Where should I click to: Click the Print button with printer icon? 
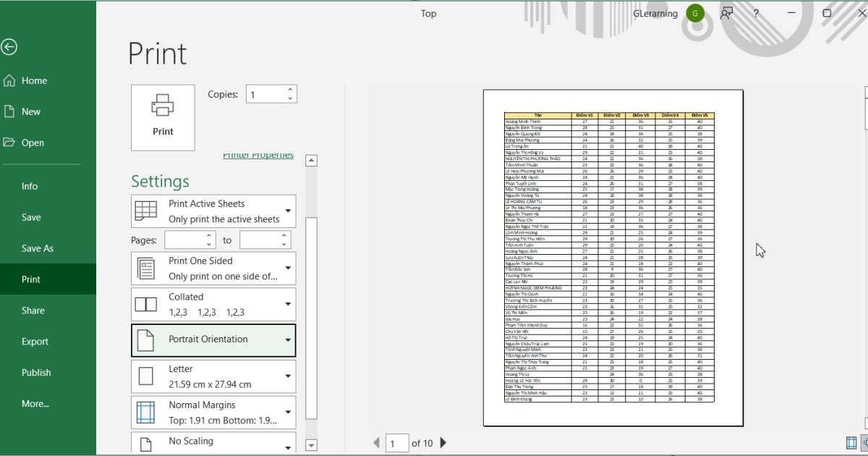(x=163, y=117)
